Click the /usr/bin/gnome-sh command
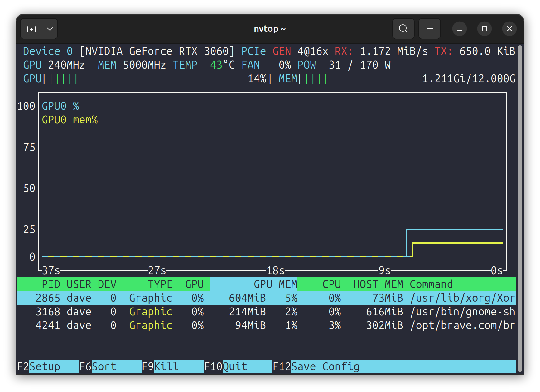The width and height of the screenshot is (540, 392). (463, 312)
